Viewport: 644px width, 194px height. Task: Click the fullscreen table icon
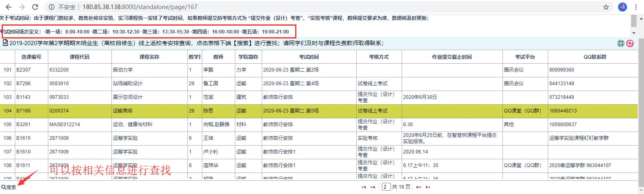click(x=621, y=43)
